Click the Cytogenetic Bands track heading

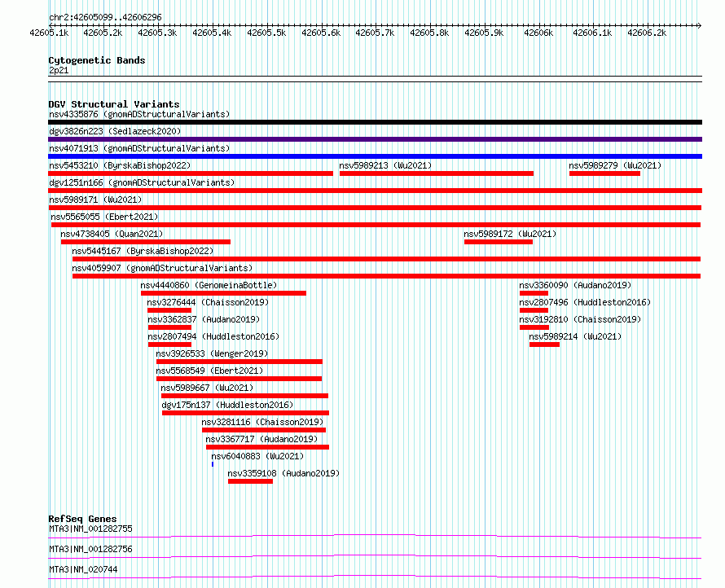point(97,60)
